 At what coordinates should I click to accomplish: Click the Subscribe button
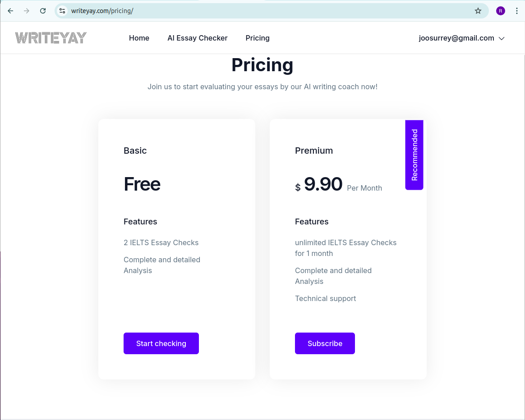coord(325,343)
